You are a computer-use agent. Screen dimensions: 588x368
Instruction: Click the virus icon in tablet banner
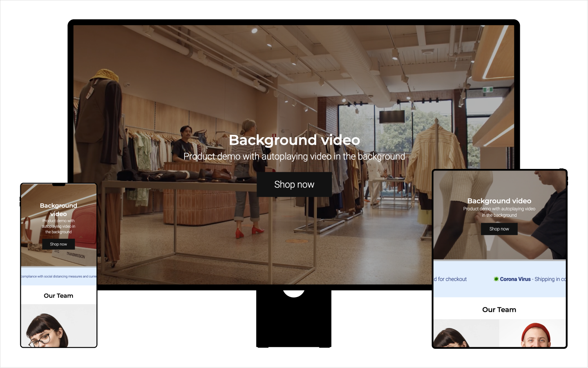pyautogui.click(x=496, y=279)
